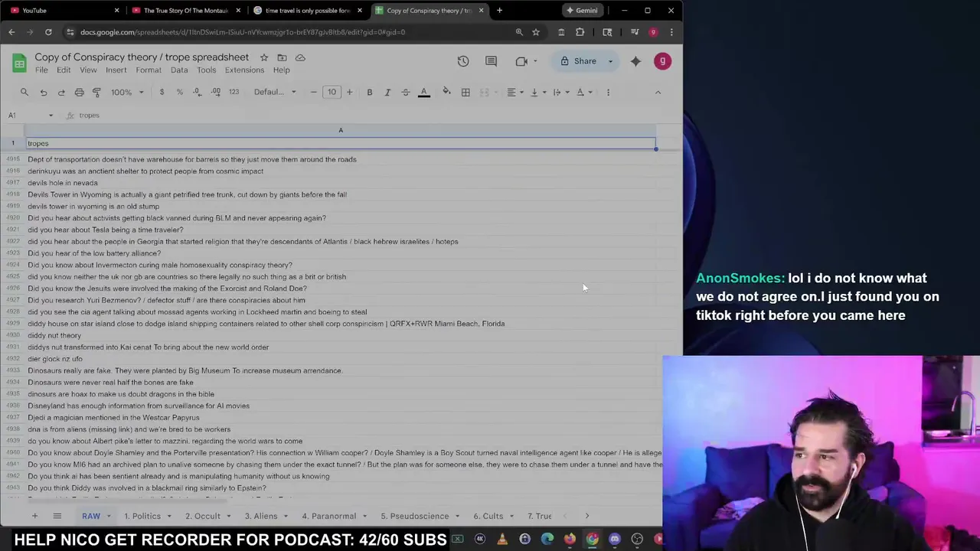980x551 pixels.
Task: Open VLC from the taskbar
Action: click(x=502, y=540)
